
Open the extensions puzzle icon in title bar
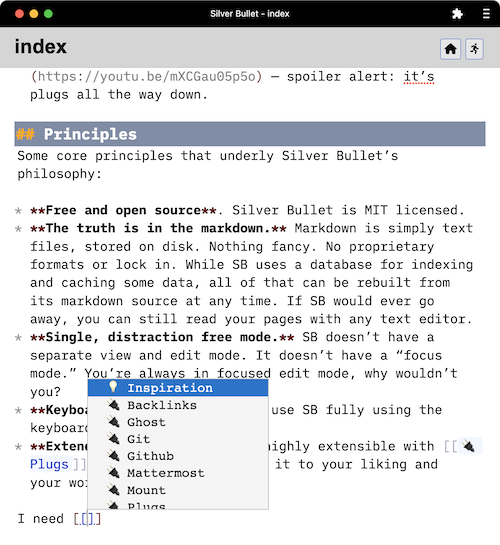(x=457, y=14)
